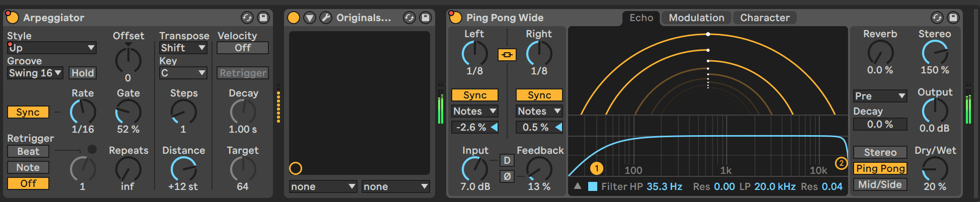Toggle Echo right channel Sync
980x202 pixels.
click(x=539, y=95)
